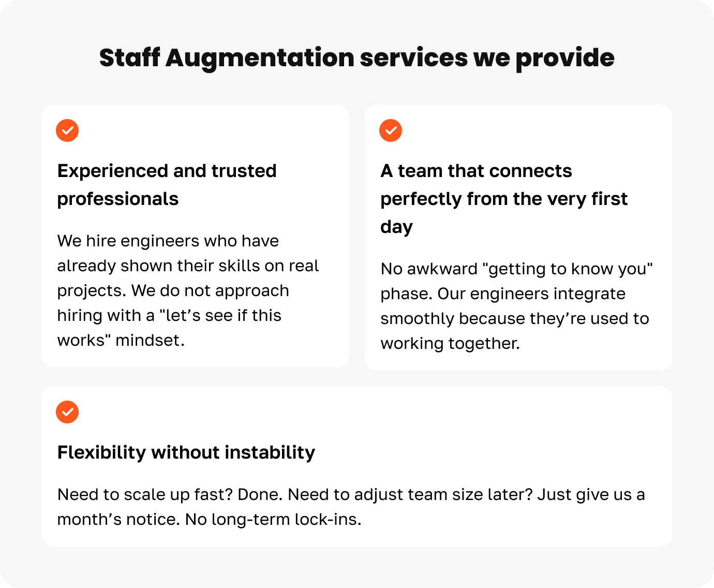
Task: Click the paragraph starting No awkward
Action: [516, 306]
